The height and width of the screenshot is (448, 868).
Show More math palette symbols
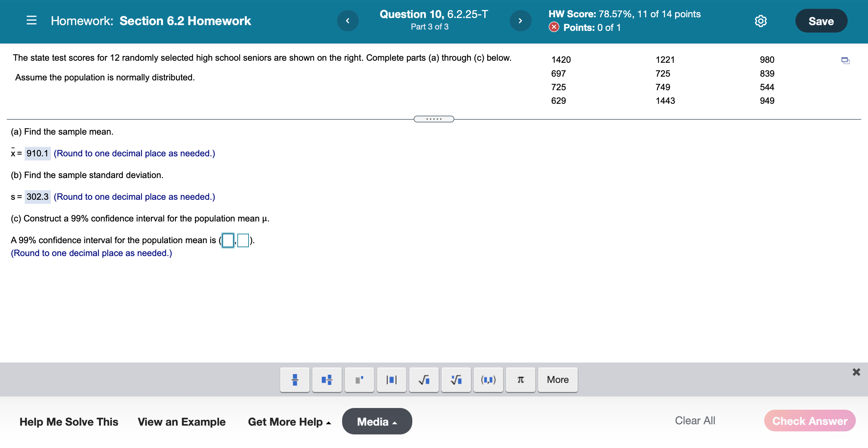coord(557,379)
